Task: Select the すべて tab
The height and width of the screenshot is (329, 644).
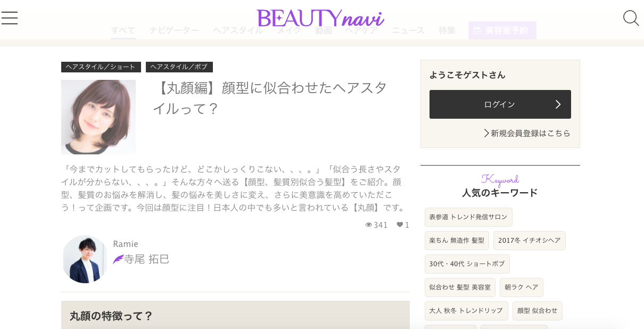Action: (x=123, y=30)
